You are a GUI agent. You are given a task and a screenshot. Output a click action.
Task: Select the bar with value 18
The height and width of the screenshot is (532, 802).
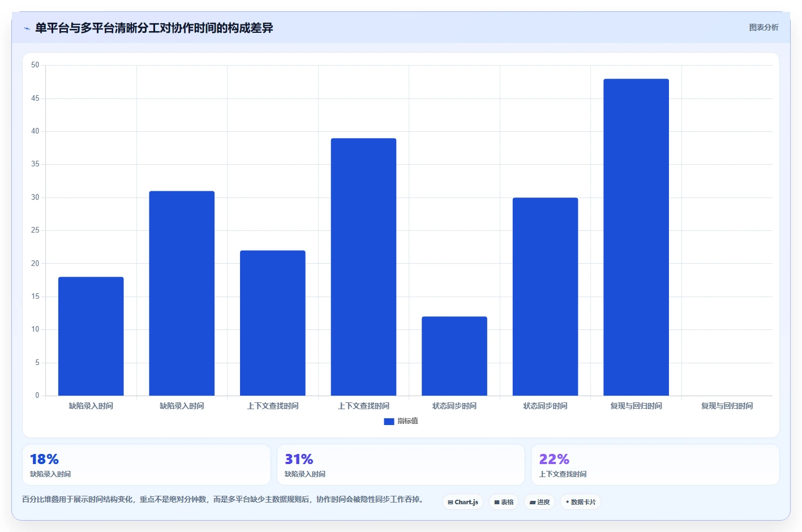tap(91, 336)
